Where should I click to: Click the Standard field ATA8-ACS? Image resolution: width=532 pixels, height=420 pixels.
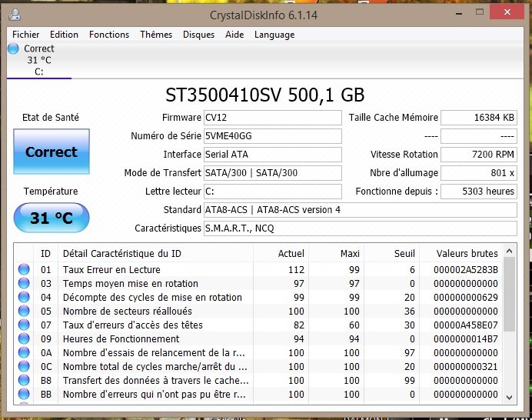pyautogui.click(x=361, y=210)
